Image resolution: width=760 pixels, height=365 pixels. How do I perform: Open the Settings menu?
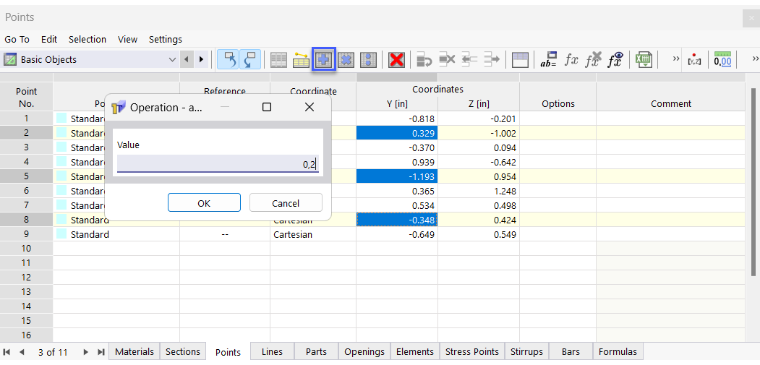coord(165,39)
